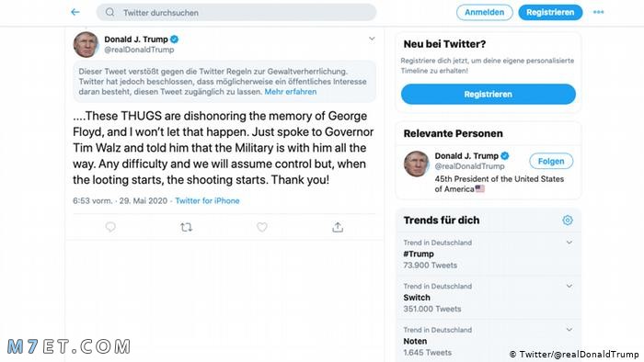The height and width of the screenshot is (362, 644).
Task: Like the tweet with heart icon
Action: pos(262,227)
